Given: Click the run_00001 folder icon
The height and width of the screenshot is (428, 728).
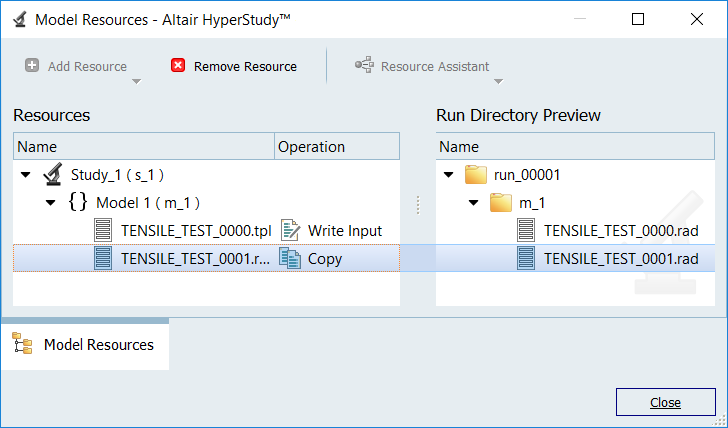Looking at the screenshot, I should (476, 175).
